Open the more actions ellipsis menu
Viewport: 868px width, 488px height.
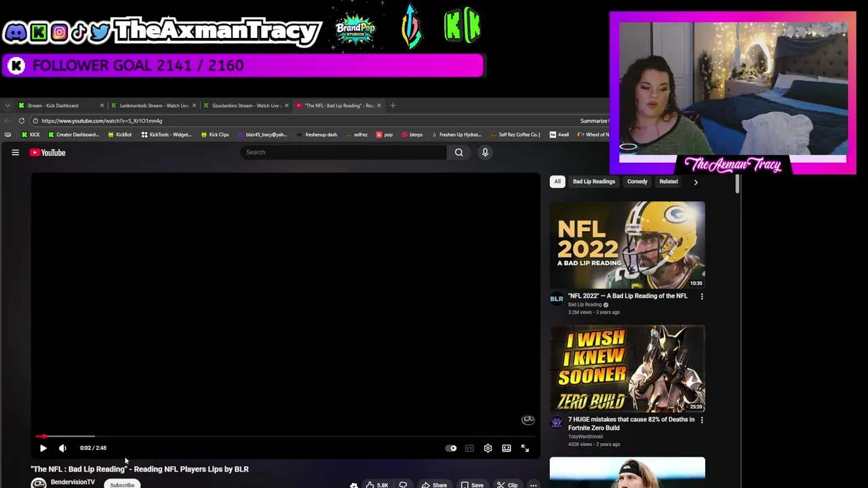click(534, 485)
